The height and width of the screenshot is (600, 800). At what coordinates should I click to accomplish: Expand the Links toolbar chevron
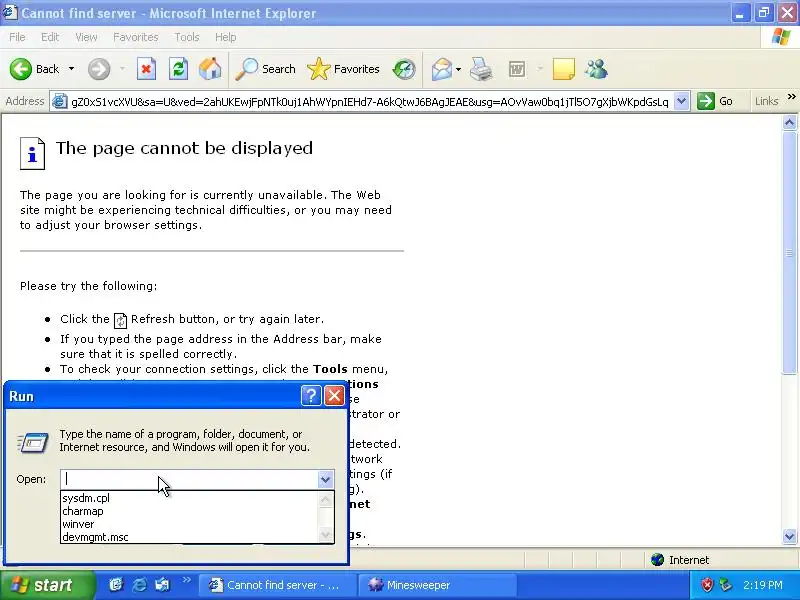pyautogui.click(x=791, y=96)
